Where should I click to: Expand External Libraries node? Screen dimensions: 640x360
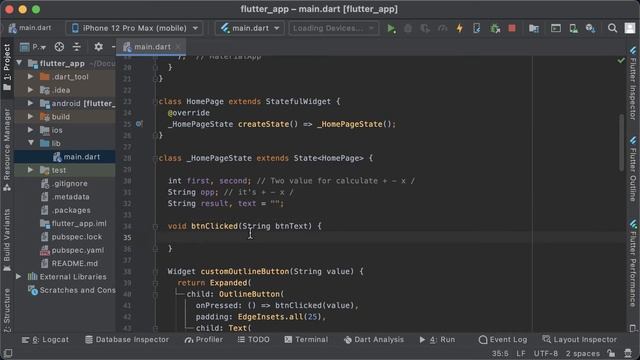[19, 277]
